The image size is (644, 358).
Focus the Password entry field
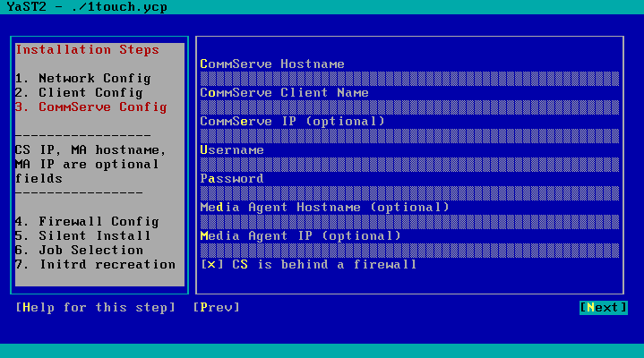click(408, 192)
